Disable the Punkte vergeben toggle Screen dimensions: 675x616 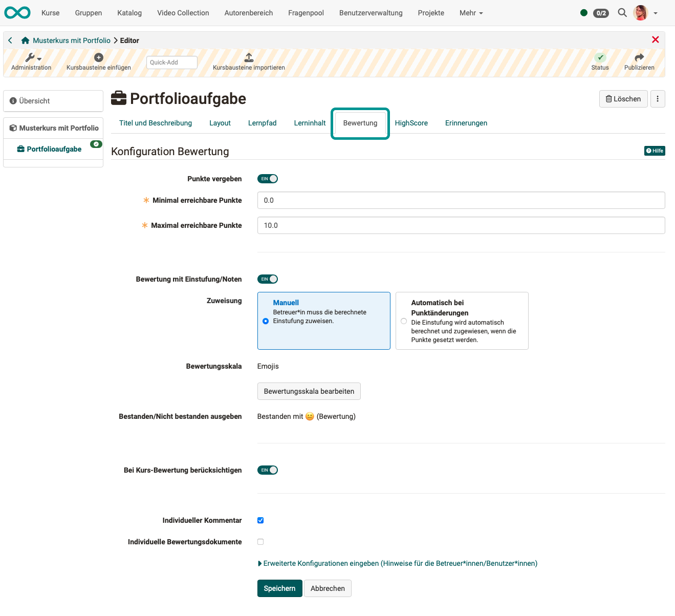click(267, 178)
